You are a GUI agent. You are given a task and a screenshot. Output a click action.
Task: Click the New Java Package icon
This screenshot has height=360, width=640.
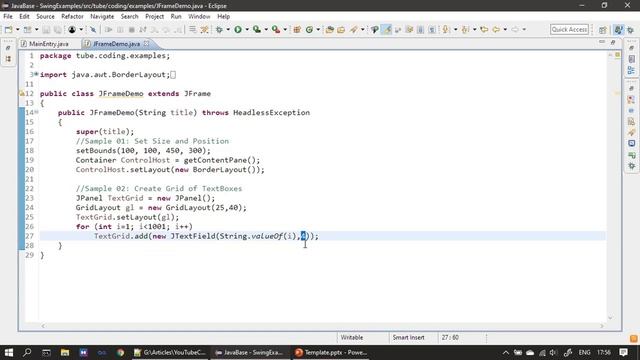click(x=297, y=29)
